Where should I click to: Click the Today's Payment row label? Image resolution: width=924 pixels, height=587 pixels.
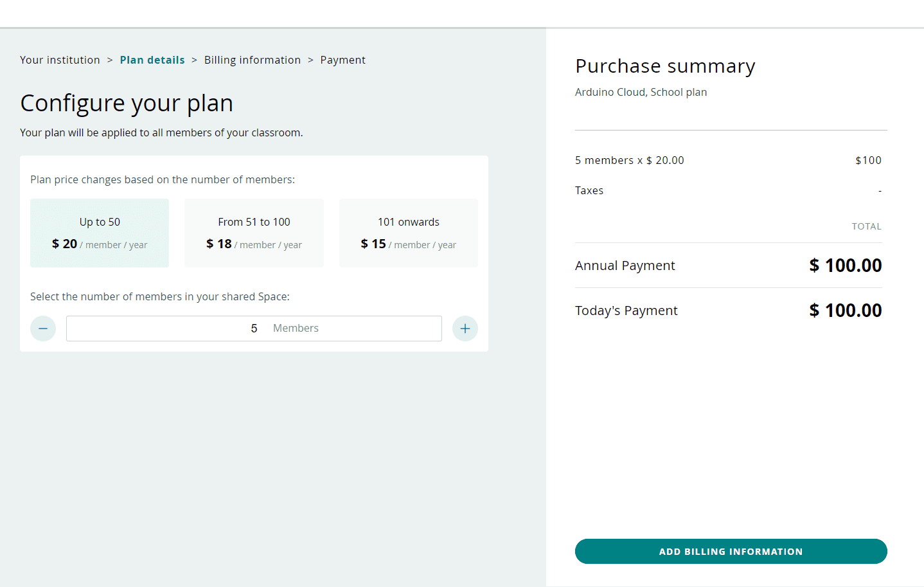(x=626, y=311)
